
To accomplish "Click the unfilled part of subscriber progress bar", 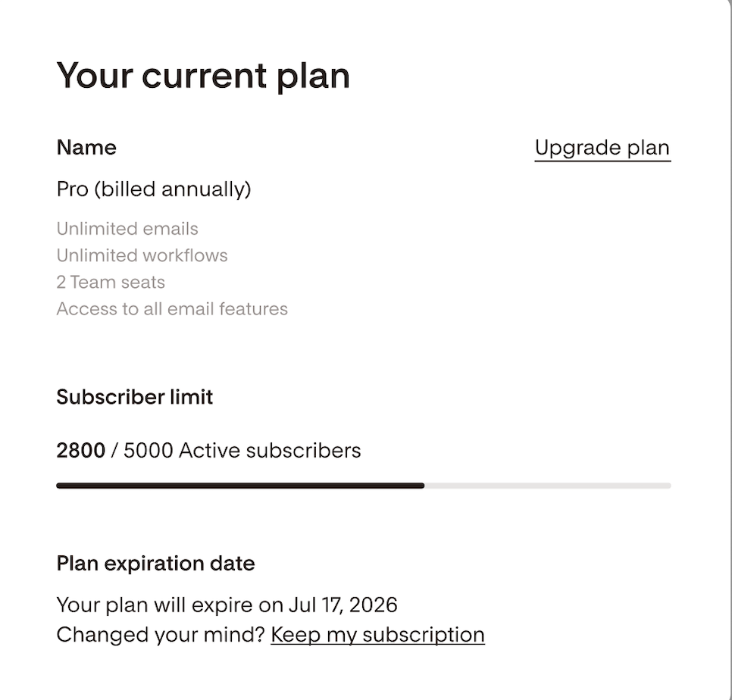I will point(547,486).
